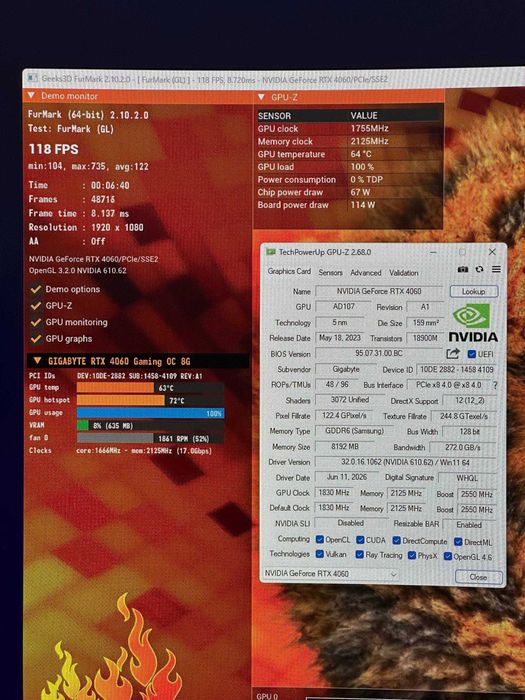The width and height of the screenshot is (525, 700).
Task: Open the GPU selector dropdown in GPU-Z
Action: (331, 574)
